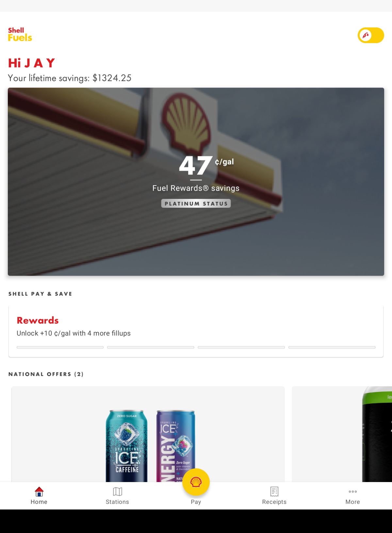Click the Shell Fuels logo
The height and width of the screenshot is (533, 392).
click(x=20, y=35)
